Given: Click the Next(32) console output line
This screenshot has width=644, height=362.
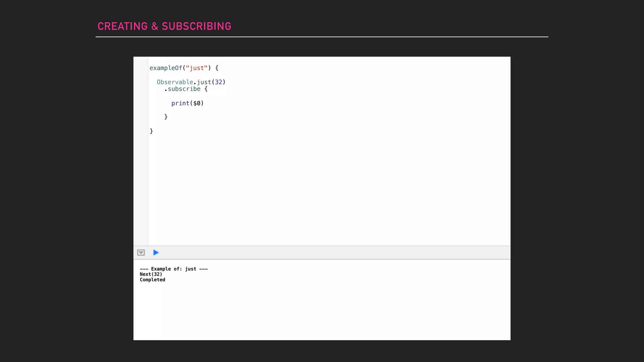Looking at the screenshot, I should coord(151,274).
